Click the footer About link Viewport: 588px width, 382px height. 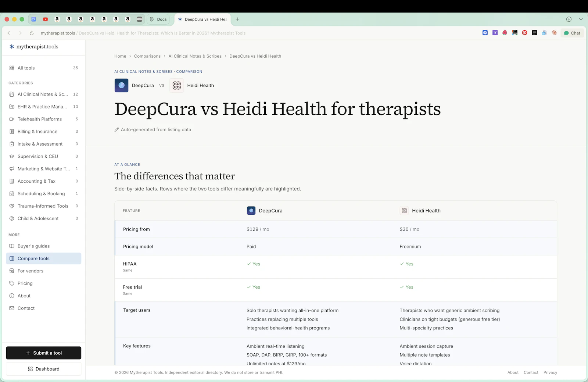[x=513, y=372]
